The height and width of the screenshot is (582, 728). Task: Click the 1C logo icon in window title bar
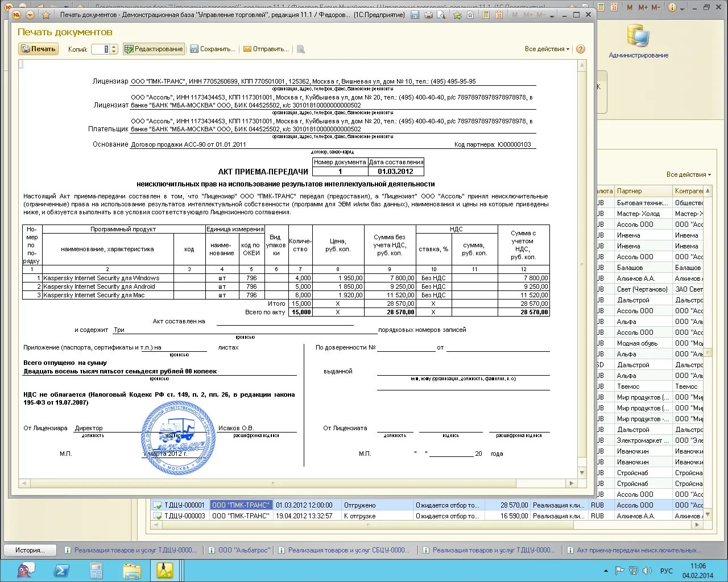tap(17, 15)
